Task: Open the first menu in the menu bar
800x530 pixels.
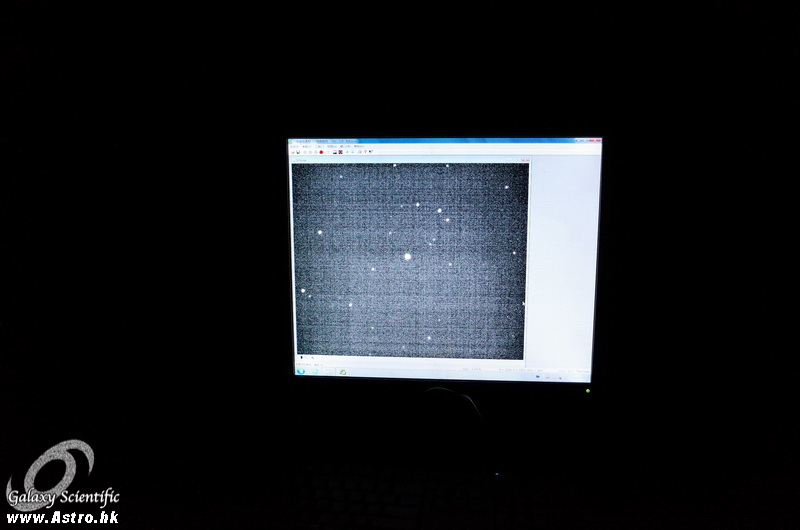Action: coord(297,146)
